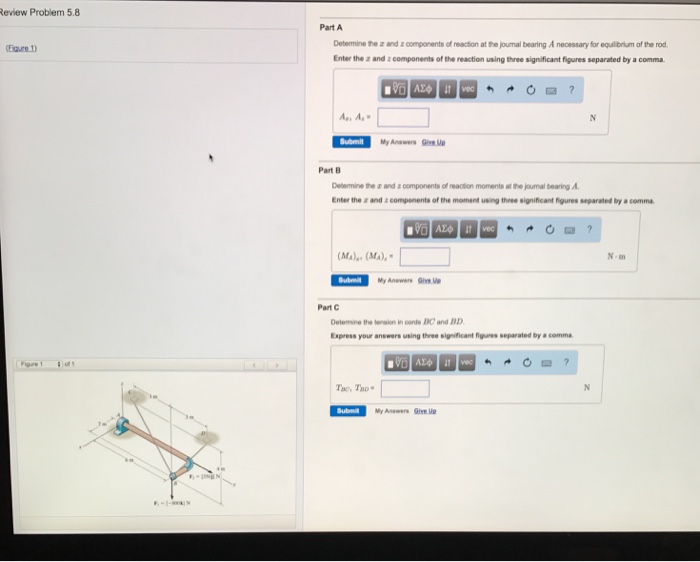Open templates tool in Part B toolbar
This screenshot has height=562, width=700.
[416, 229]
